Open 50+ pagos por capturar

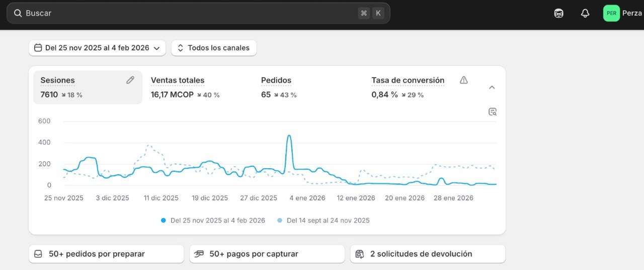click(x=267, y=254)
